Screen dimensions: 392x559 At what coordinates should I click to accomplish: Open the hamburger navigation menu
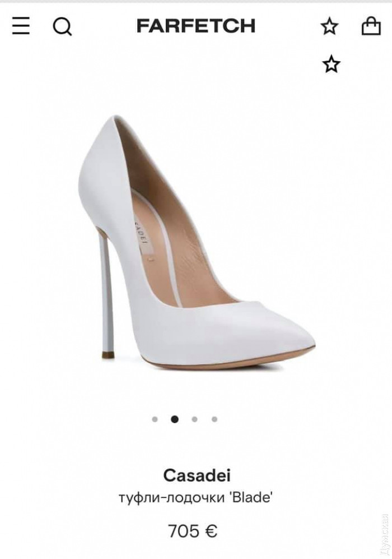pos(21,26)
